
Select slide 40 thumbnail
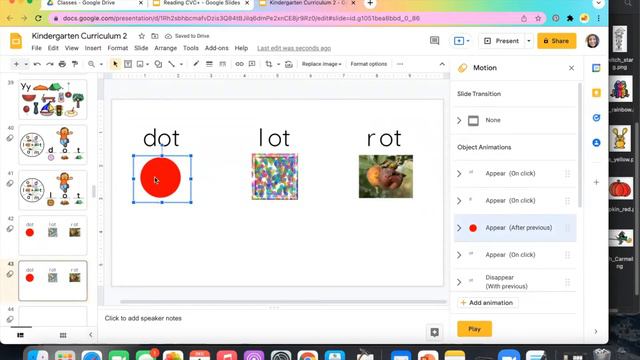(53, 144)
